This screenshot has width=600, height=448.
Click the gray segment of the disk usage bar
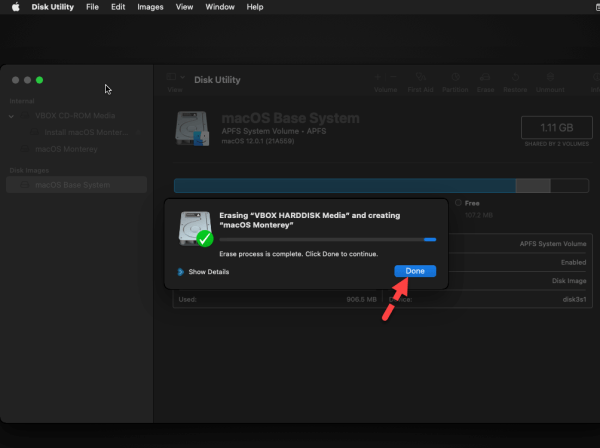[x=533, y=186]
